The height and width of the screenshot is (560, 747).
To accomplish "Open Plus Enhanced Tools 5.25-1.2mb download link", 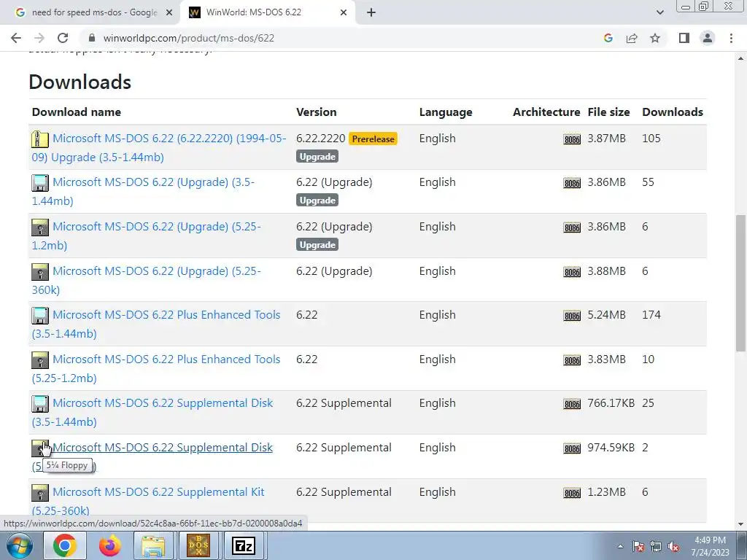I will click(x=156, y=368).
